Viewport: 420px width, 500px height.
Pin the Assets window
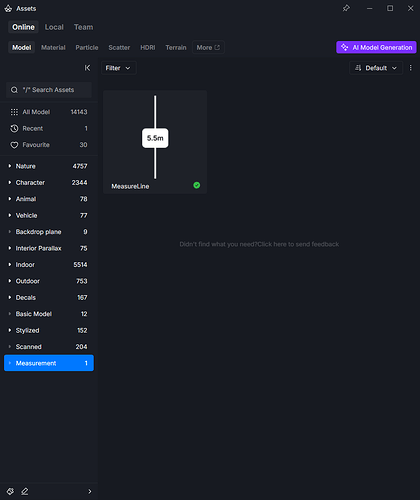[x=346, y=8]
